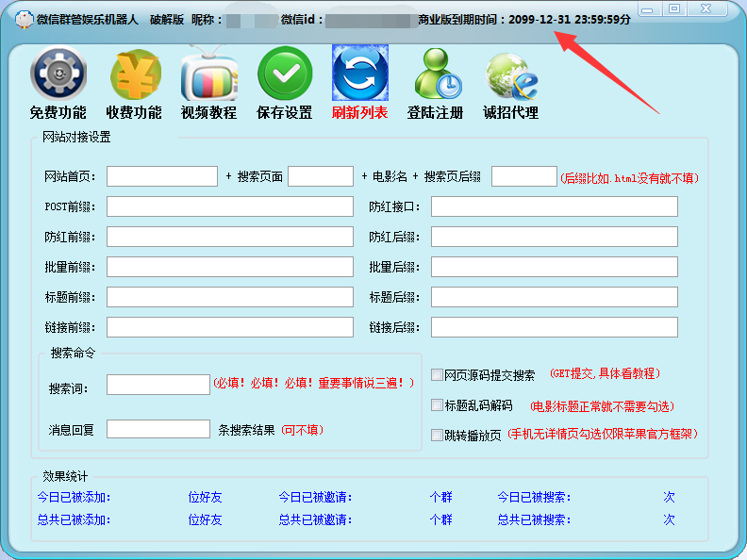Click the 搜索词 required input
Screen dimensions: 747x560
tap(158, 385)
